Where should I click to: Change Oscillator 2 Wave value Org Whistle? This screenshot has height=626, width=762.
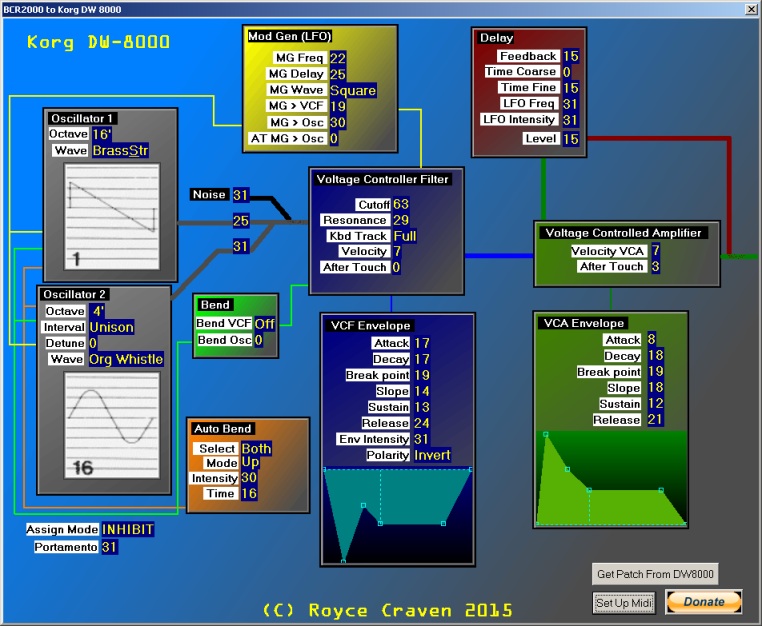click(126, 359)
